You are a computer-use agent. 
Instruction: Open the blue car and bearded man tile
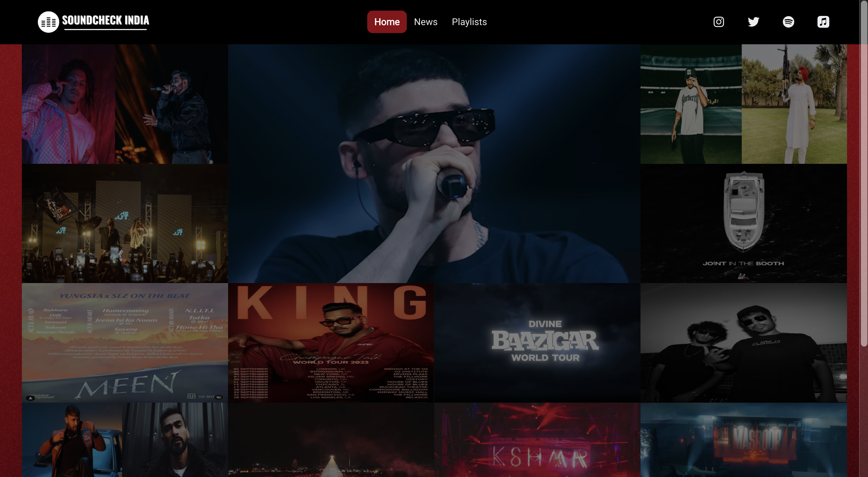125,440
